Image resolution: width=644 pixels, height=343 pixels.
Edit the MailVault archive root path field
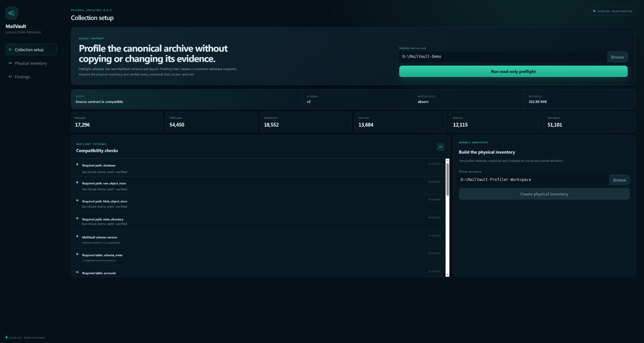(x=503, y=57)
